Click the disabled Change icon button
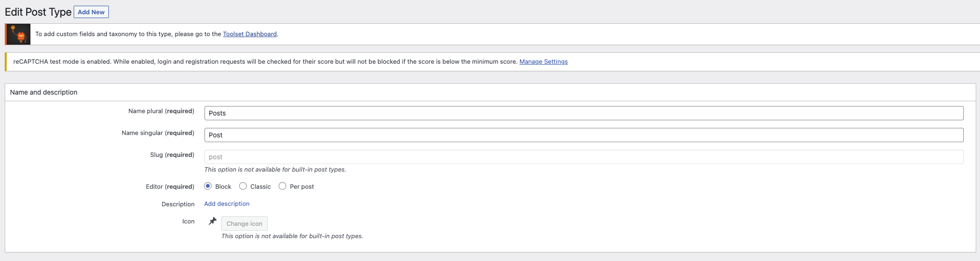Viewport: 980px width, 261px height. pyautogui.click(x=244, y=223)
